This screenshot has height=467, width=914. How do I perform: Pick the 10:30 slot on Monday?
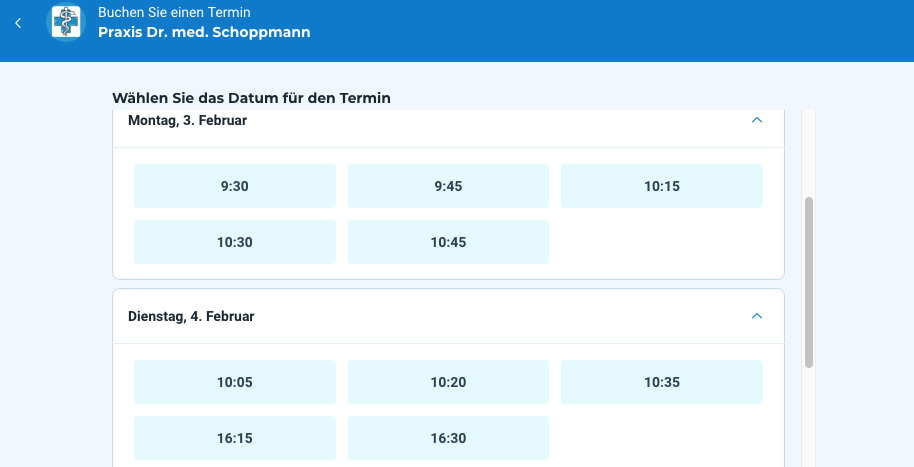tap(235, 242)
